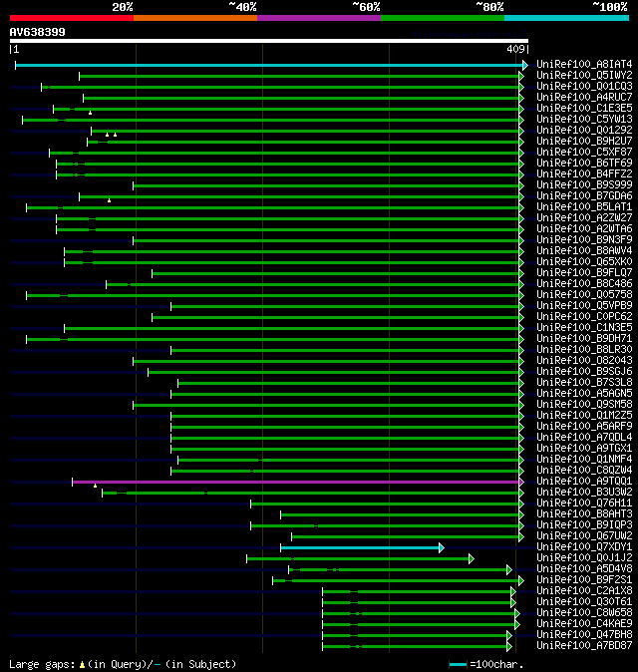638x672 pixels.
Task: Click the purple alignment bar for UniRef100_A9TQQ1
Action: [295, 483]
